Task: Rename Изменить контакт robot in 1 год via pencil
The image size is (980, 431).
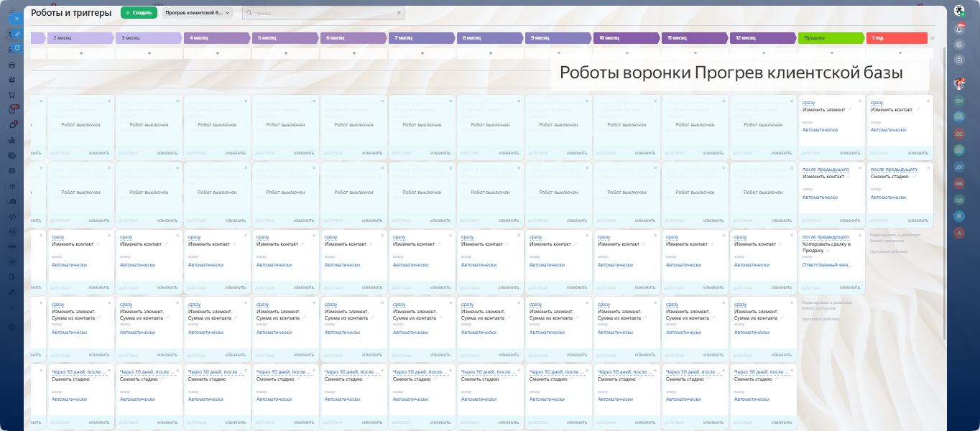Action: [918, 109]
